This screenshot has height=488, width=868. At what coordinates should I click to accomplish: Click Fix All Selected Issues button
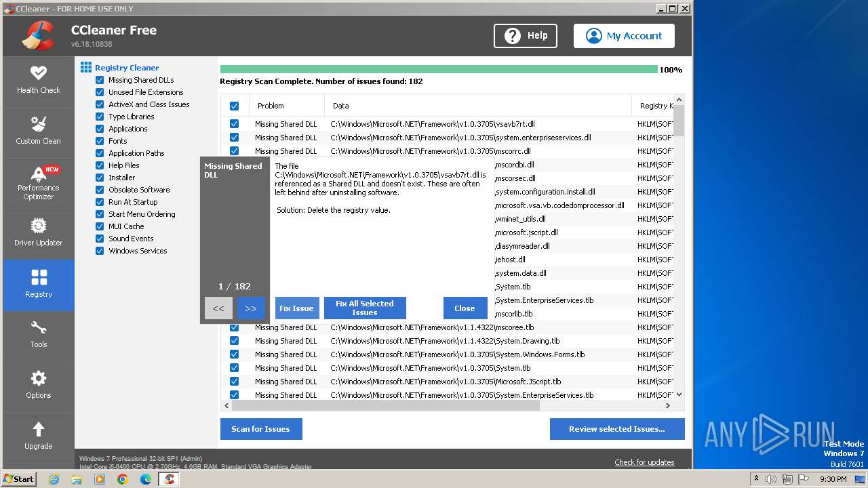click(x=365, y=308)
